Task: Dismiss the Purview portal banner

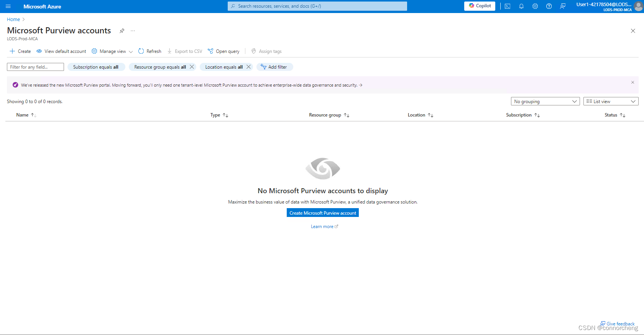Action: pos(632,82)
